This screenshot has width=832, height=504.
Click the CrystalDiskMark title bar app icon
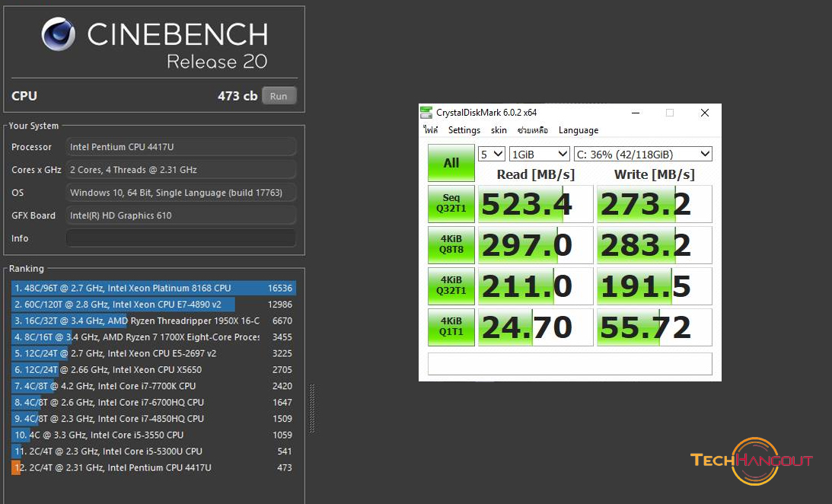tap(426, 113)
